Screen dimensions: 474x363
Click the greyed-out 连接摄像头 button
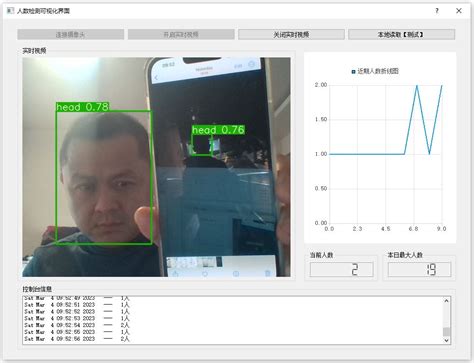click(x=71, y=34)
